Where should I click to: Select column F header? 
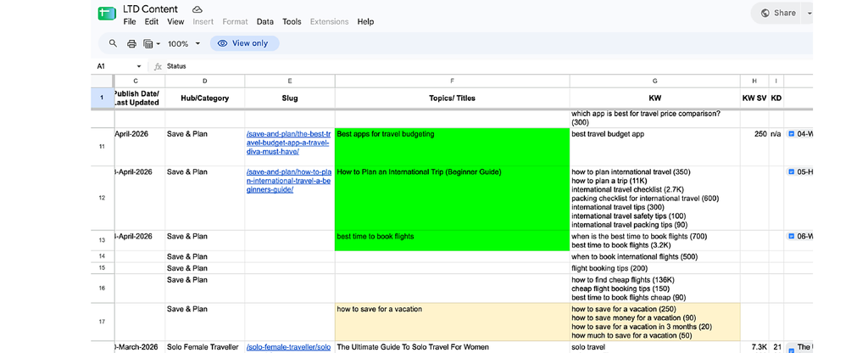tap(453, 81)
